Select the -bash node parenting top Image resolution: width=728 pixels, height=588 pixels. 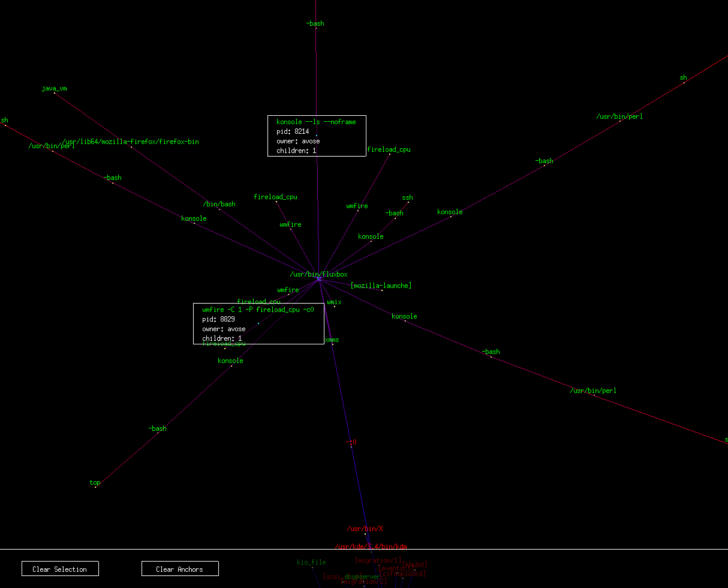[x=158, y=433]
